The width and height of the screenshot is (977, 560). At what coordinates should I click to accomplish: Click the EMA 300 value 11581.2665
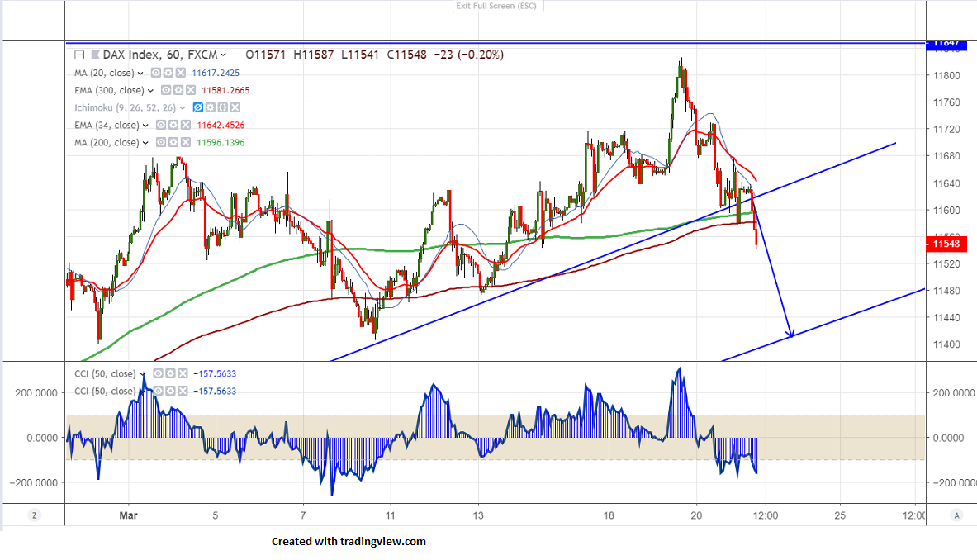(x=225, y=90)
